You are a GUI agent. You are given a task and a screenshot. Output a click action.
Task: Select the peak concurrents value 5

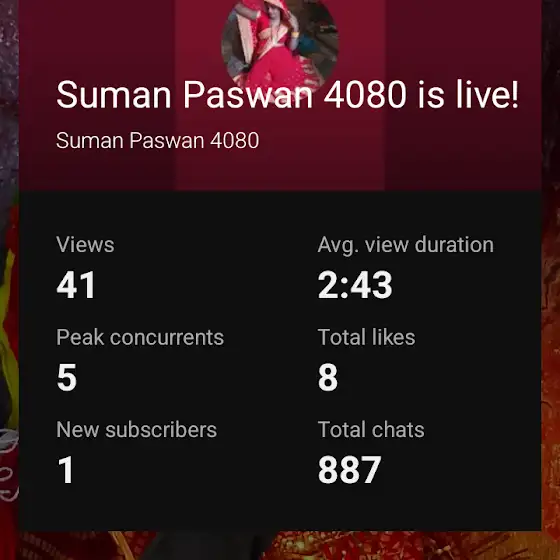click(67, 377)
